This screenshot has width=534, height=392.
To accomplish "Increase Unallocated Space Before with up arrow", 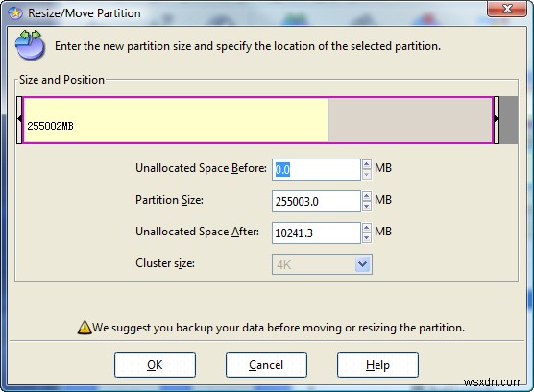I will (x=367, y=164).
